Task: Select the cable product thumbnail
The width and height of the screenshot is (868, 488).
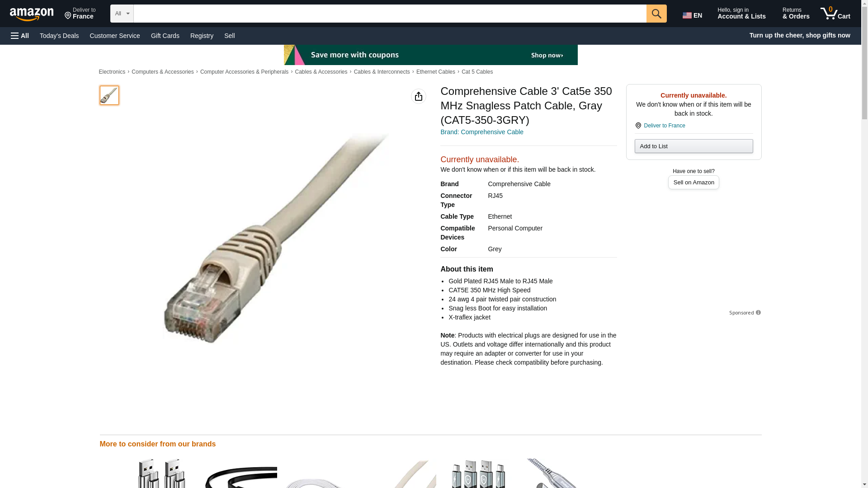Action: pos(109,95)
